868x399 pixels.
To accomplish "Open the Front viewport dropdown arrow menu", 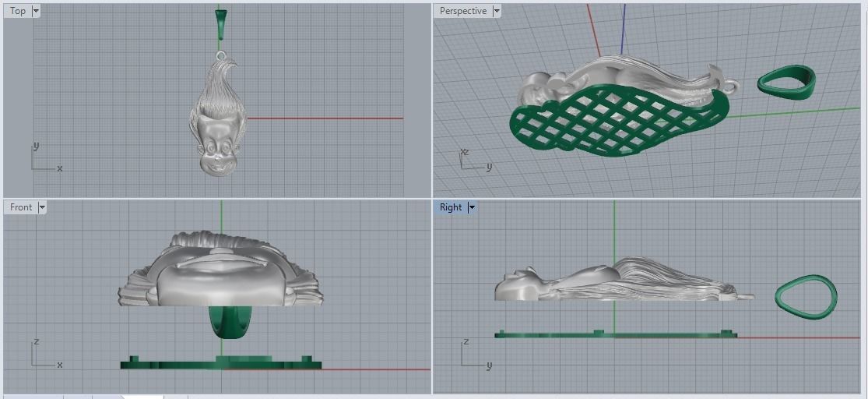I will click(x=42, y=208).
